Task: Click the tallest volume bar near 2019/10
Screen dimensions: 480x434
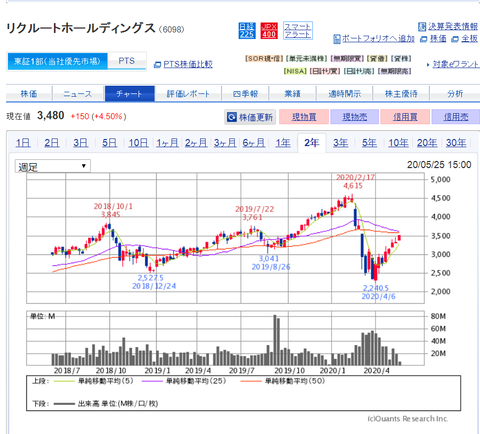Action: pos(275,340)
